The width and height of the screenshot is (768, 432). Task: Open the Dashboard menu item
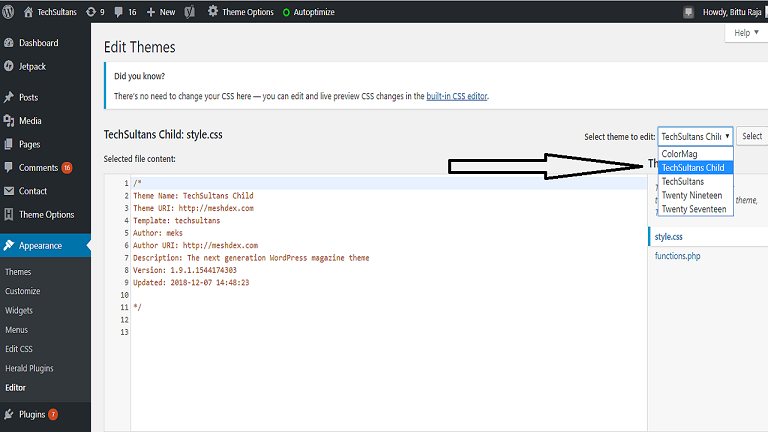[39, 43]
